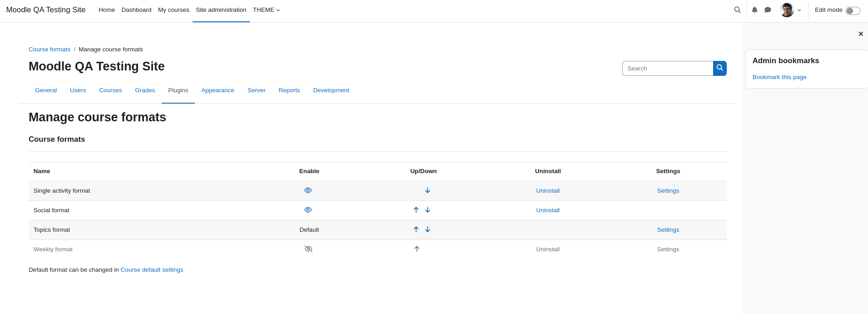Uninstall Single activity format

tap(548, 191)
